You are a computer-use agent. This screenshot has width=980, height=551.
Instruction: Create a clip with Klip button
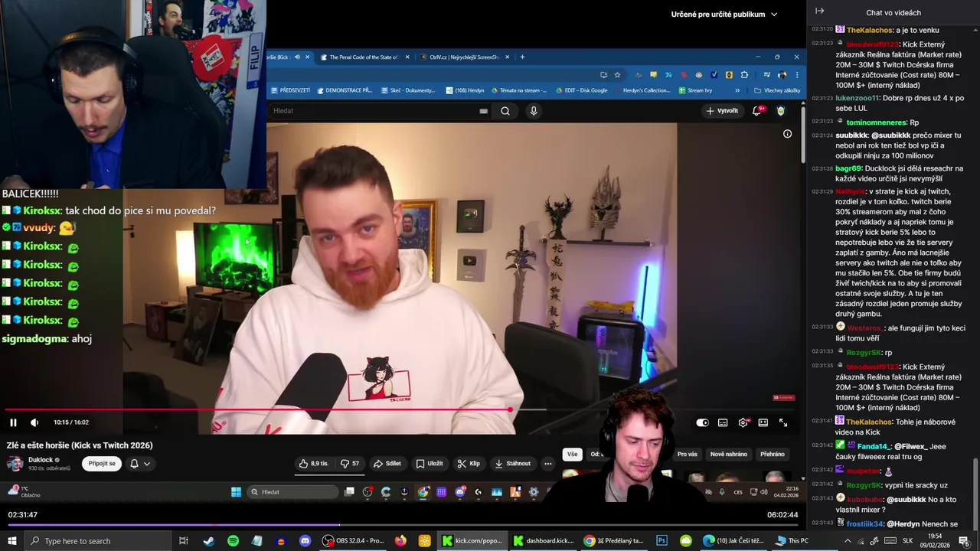[x=469, y=463]
